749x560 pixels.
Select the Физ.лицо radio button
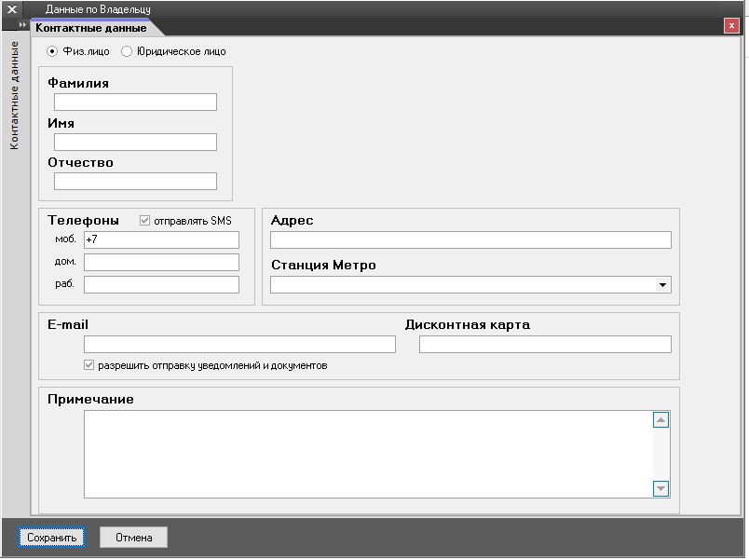[52, 51]
